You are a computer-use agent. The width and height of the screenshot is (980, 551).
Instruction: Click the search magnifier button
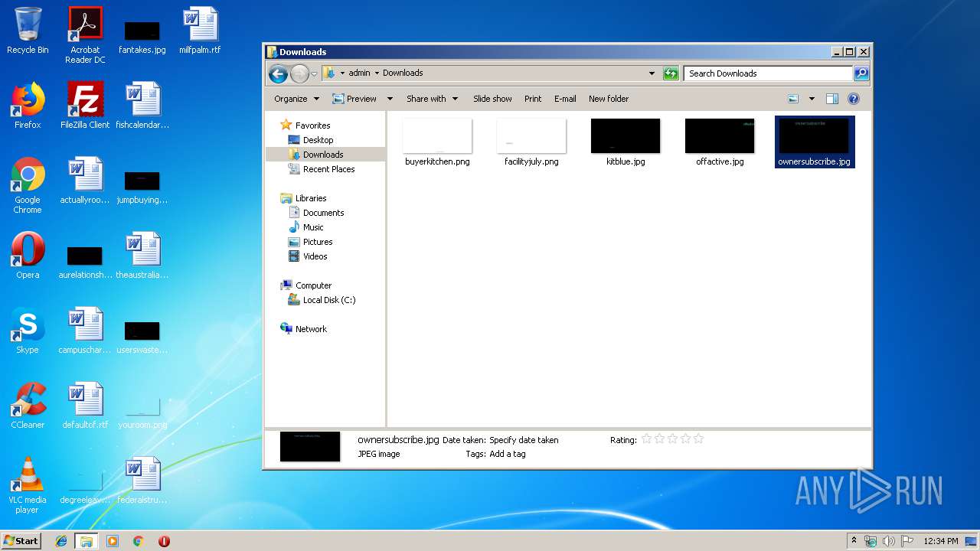861,73
